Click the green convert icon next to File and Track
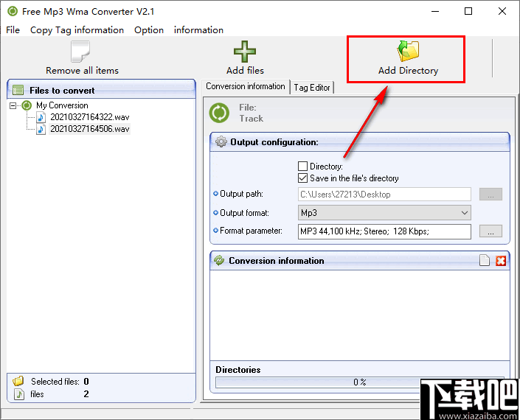 point(219,113)
